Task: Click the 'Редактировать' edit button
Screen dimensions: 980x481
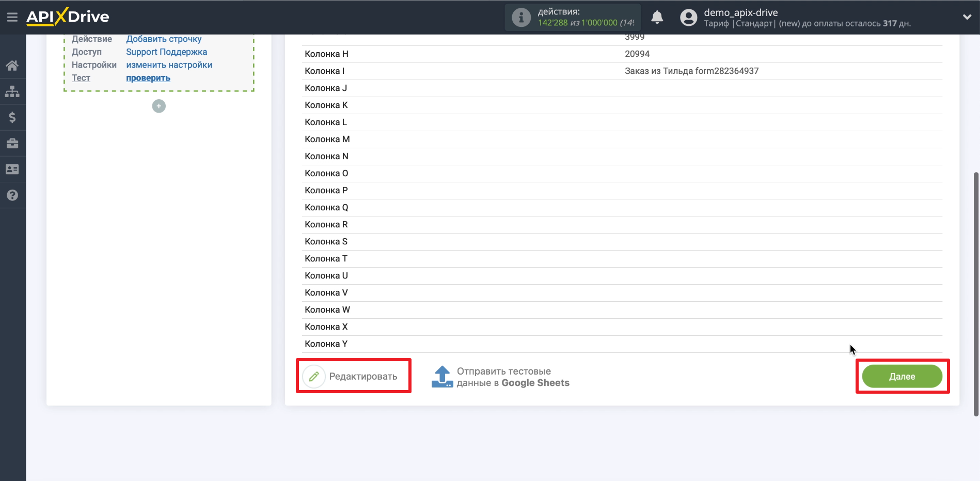Action: (x=353, y=376)
